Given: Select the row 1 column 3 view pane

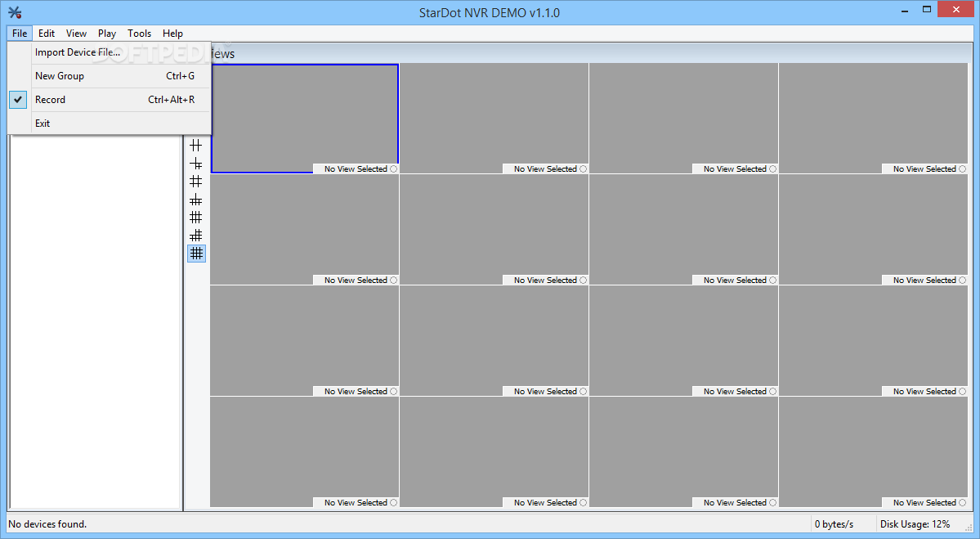Looking at the screenshot, I should point(684,118).
